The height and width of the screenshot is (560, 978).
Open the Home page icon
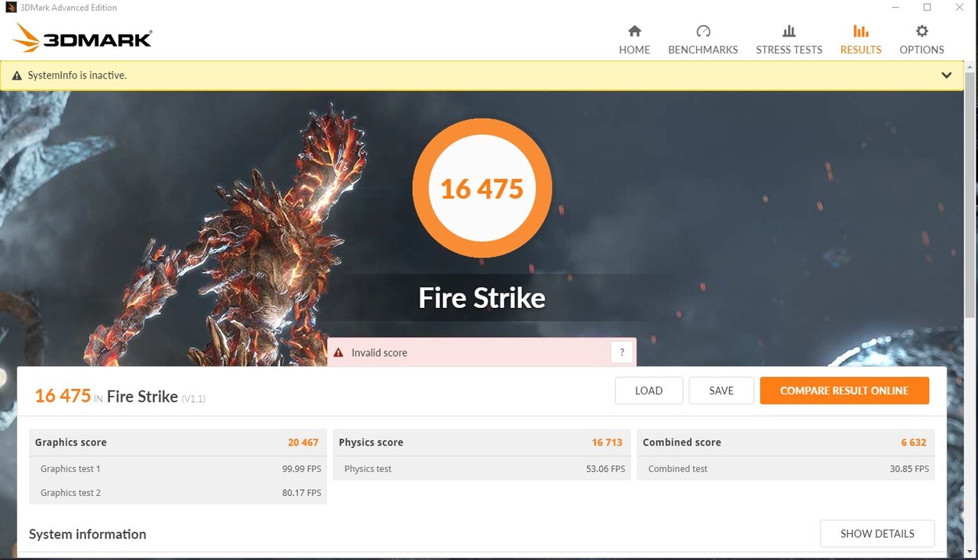(634, 31)
